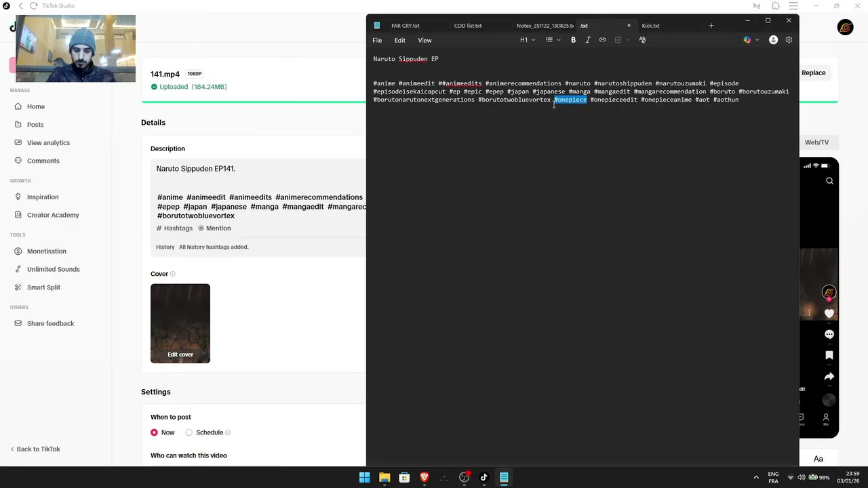Click the description text Naruto Sippuden EP141

click(196, 169)
